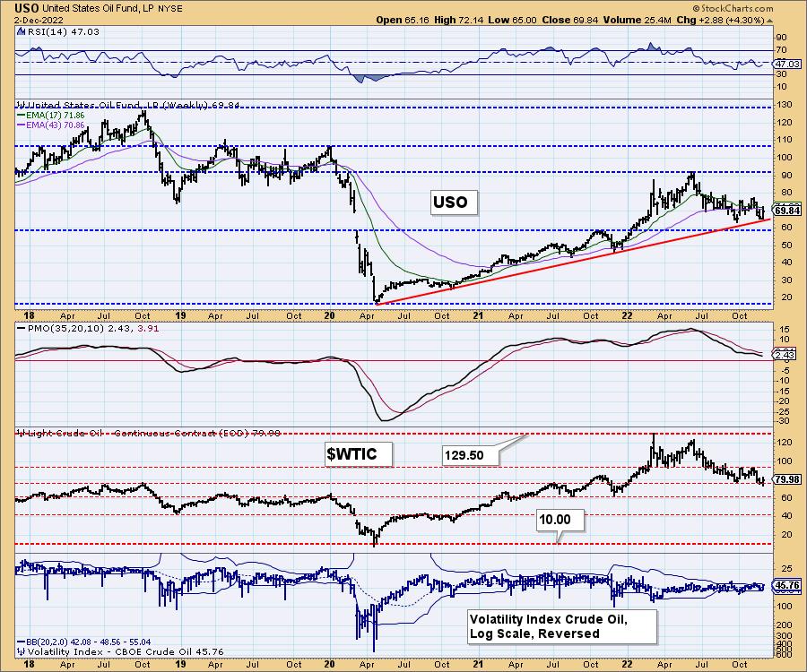The image size is (807, 672).
Task: Click the 'Low 65.00' header value
Action: point(512,20)
